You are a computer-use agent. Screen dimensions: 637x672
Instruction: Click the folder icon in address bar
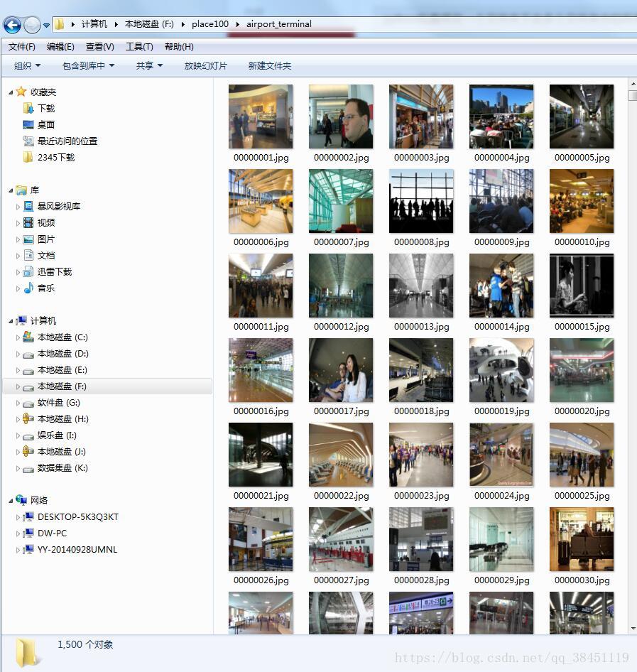tap(60, 24)
